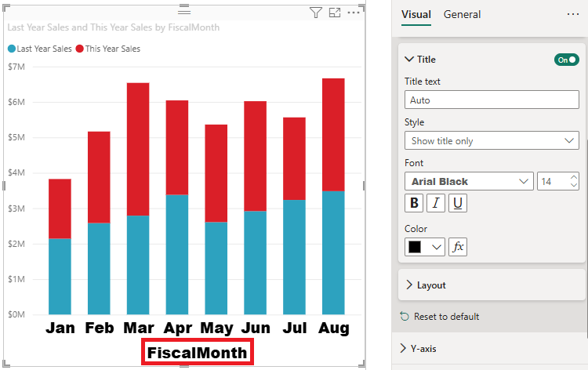Switch to the General tab

(462, 15)
